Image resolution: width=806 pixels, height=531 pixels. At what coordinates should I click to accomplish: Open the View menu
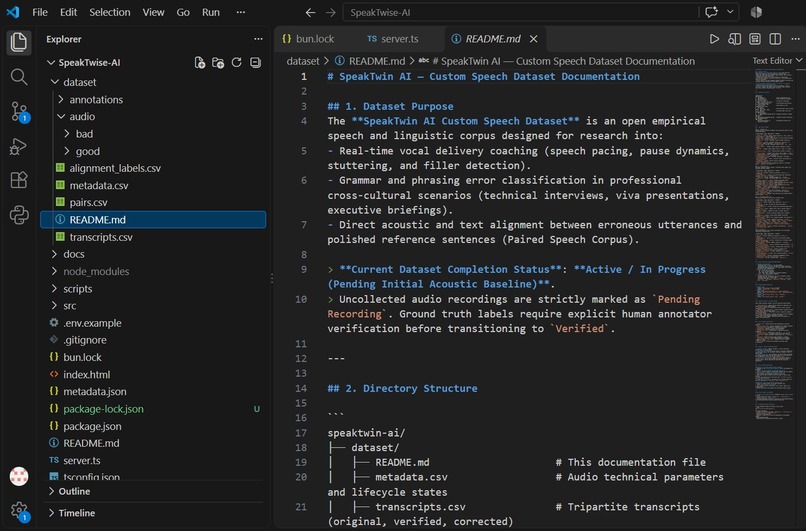(153, 12)
